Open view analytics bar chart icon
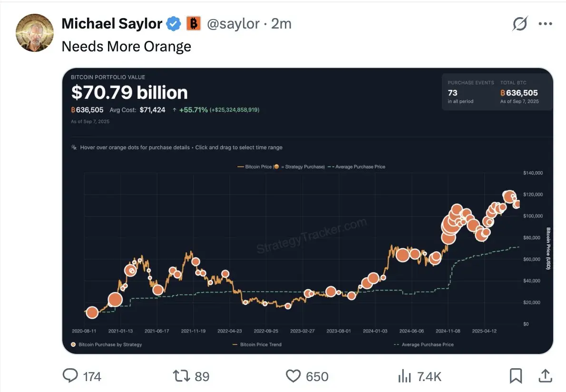 pyautogui.click(x=405, y=376)
